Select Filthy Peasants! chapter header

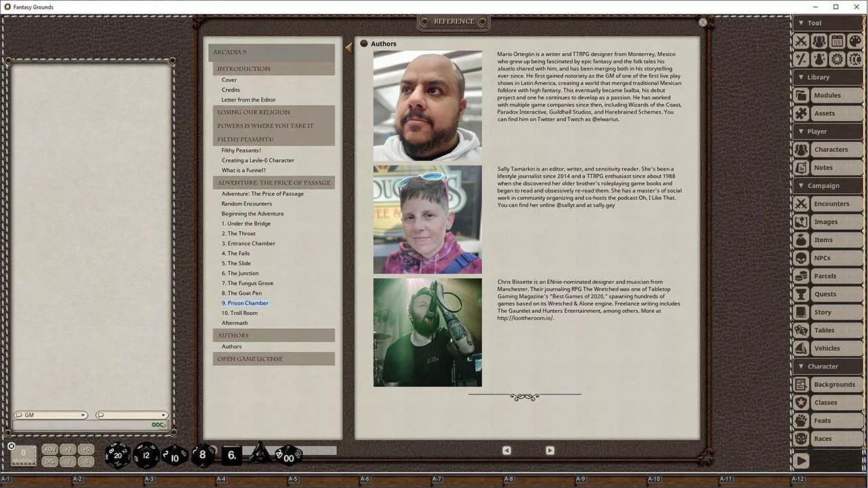pos(274,139)
